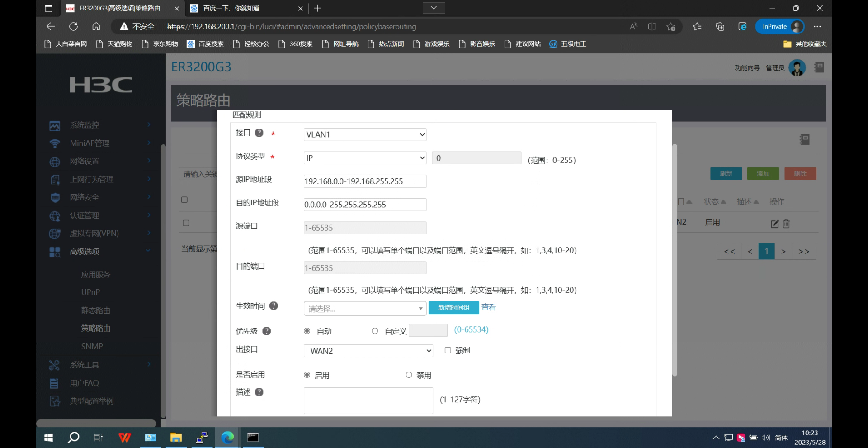Open 静态路由 in the sidebar menu
Viewport: 868px width, 448px height.
point(95,310)
